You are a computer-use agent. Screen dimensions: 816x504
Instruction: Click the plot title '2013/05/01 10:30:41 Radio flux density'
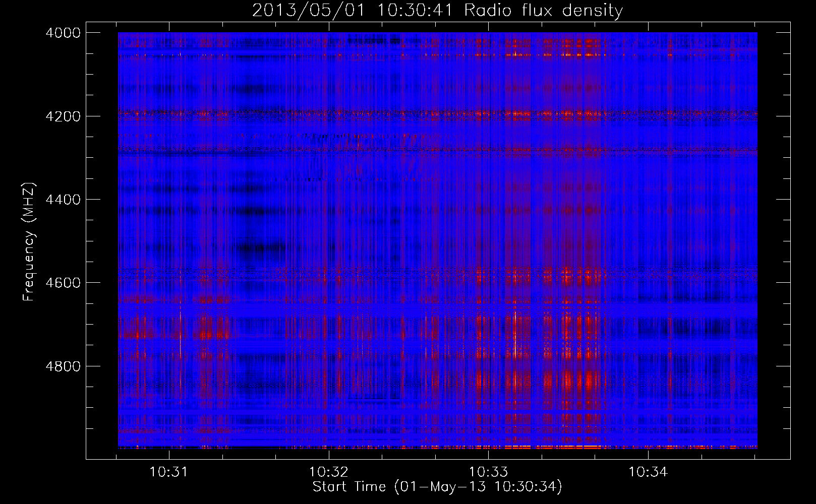[437, 11]
